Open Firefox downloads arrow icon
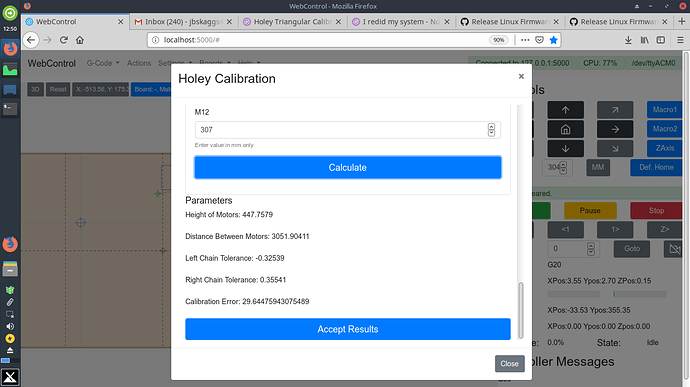Viewport: 690px width, 387px height. coord(628,40)
